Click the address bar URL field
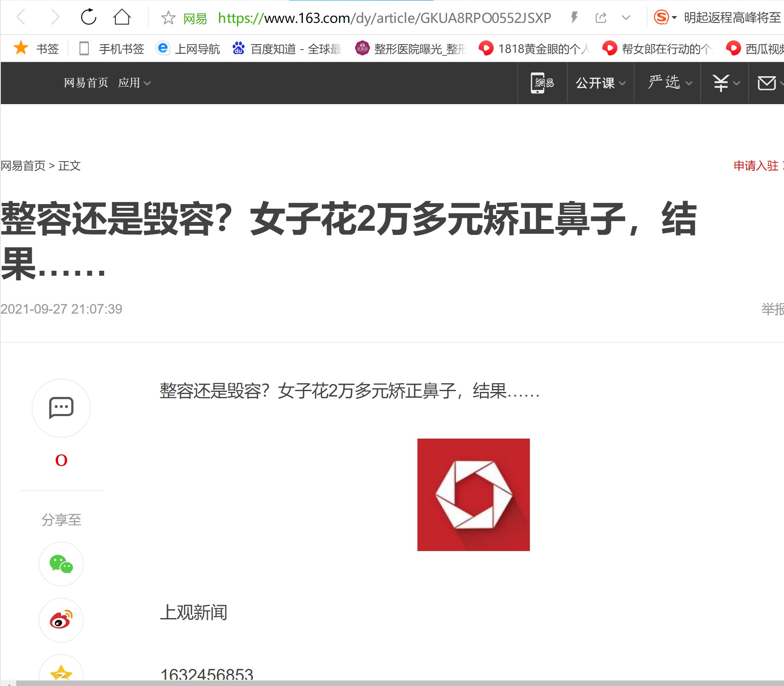The width and height of the screenshot is (784, 686). [x=384, y=18]
